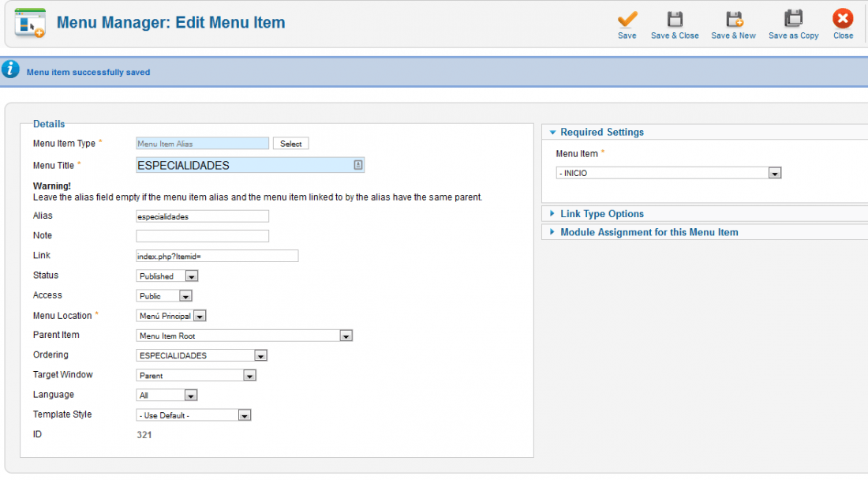Click the Save checkmark icon
Viewport: 868px width, 480px height.
pos(627,19)
